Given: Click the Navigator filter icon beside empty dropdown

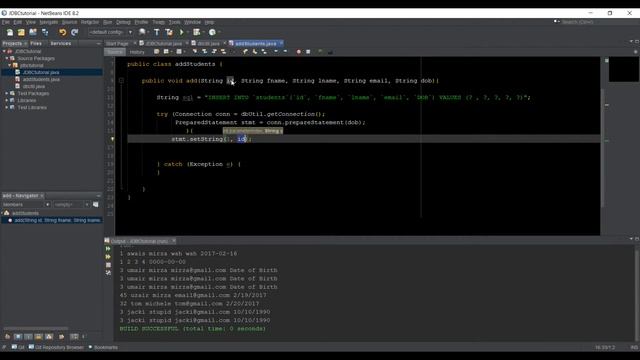Looking at the screenshot, I should coord(96,204).
